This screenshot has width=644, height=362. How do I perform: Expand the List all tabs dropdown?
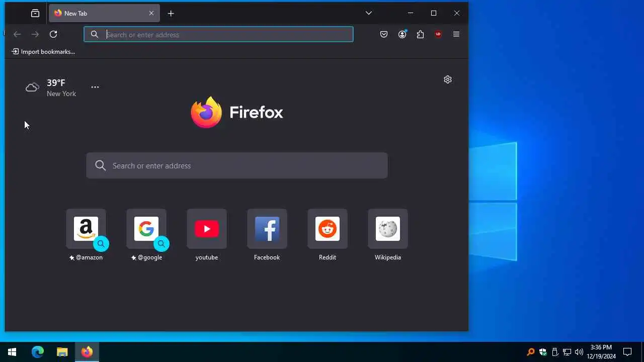pos(369,13)
